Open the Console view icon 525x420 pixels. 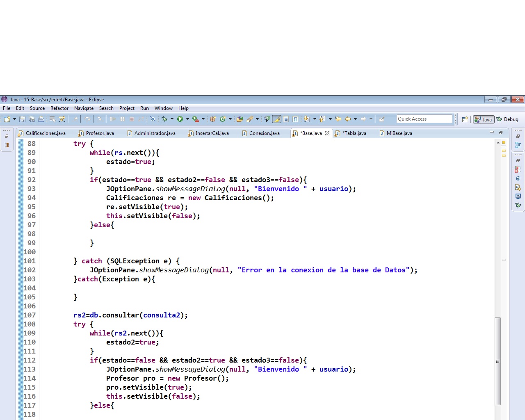518,196
